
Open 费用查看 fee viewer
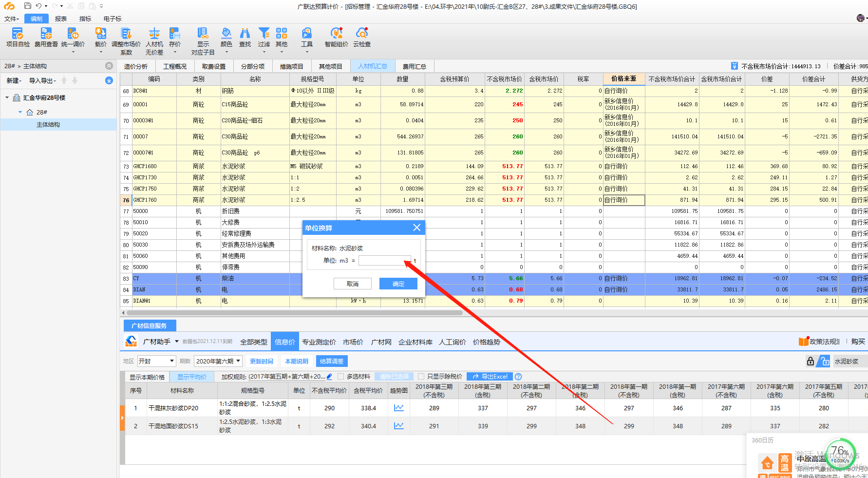46,38
